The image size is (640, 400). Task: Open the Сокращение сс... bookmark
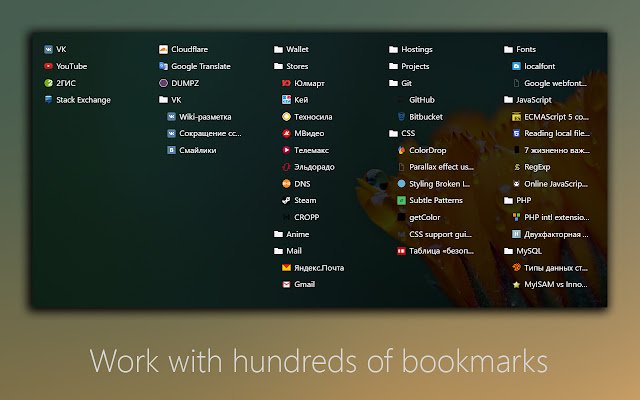pyautogui.click(x=204, y=133)
